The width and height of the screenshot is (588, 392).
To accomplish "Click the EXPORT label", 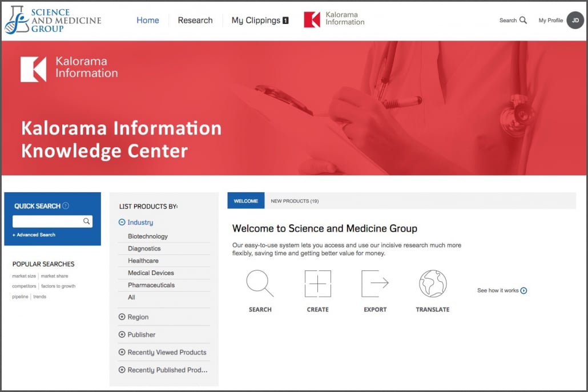I will (x=375, y=310).
